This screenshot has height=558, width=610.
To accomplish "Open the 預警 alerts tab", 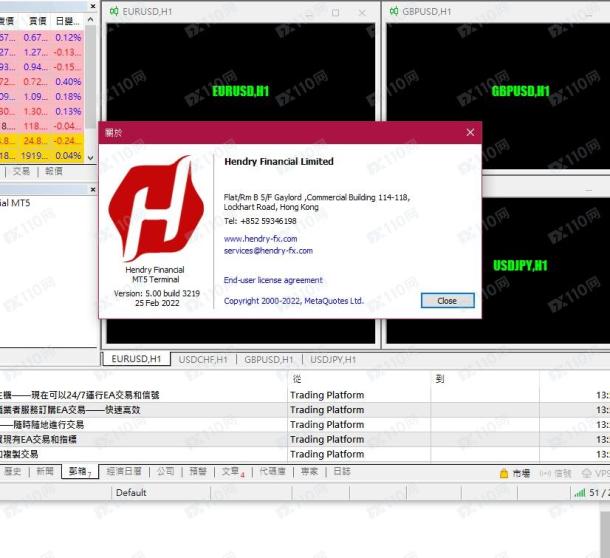I will [x=198, y=472].
